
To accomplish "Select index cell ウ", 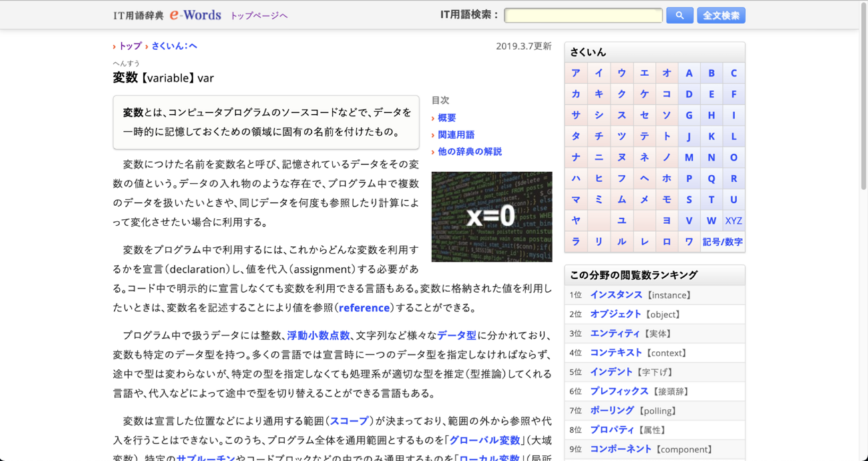I will [622, 73].
